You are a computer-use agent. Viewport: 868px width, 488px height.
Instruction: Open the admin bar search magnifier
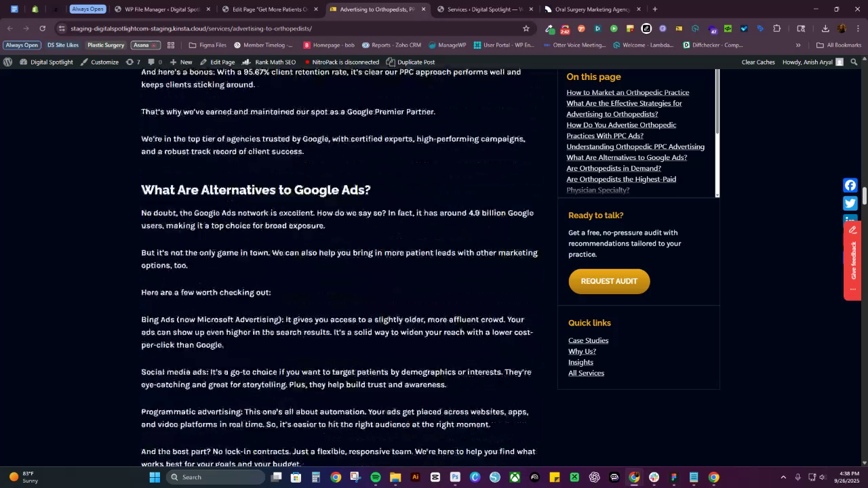click(854, 62)
